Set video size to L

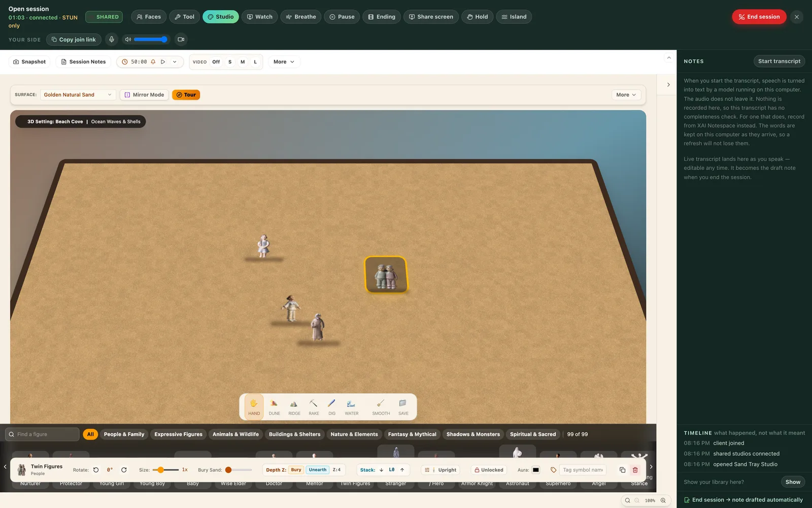click(x=255, y=62)
